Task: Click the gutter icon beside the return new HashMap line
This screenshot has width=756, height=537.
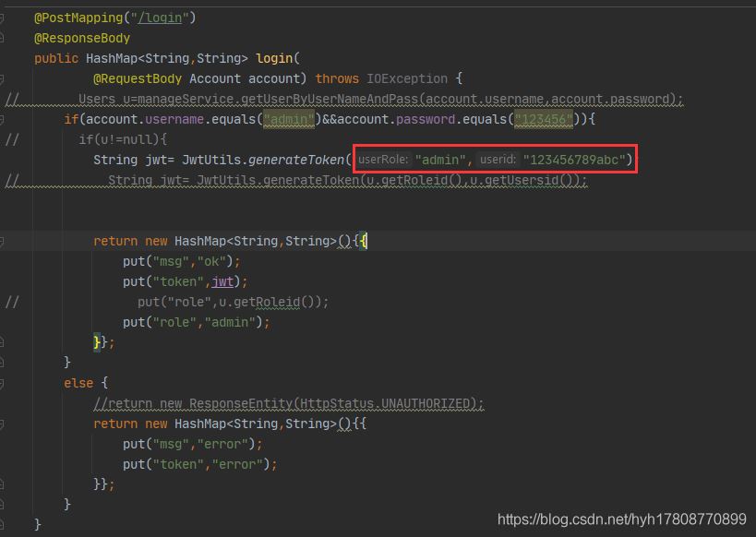Action: (x=7, y=241)
